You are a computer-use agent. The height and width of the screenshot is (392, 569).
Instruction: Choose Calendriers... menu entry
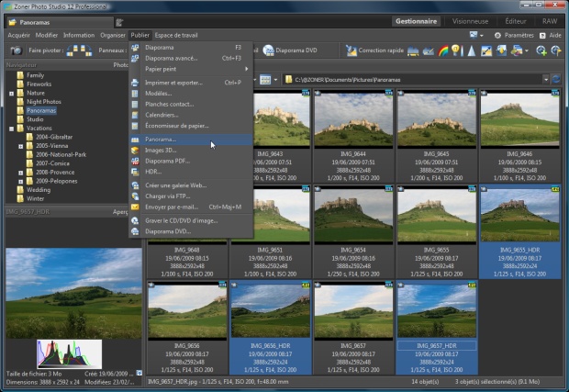(191, 115)
